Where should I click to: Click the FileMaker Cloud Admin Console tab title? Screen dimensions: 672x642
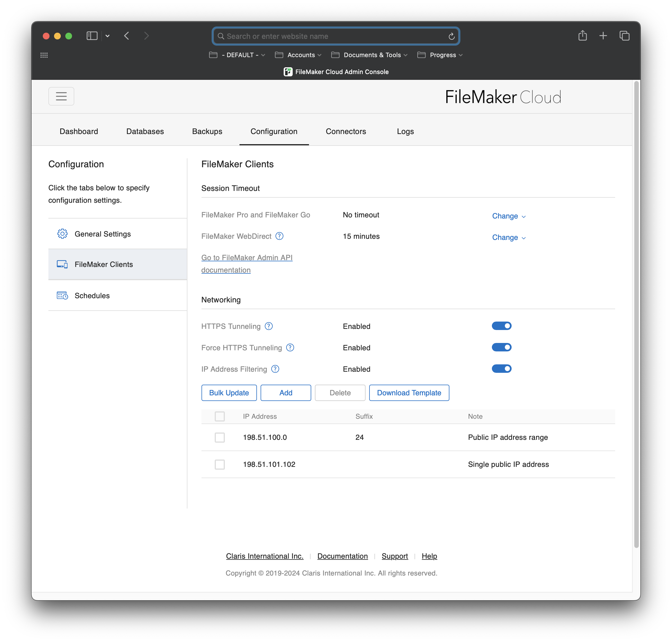(342, 72)
